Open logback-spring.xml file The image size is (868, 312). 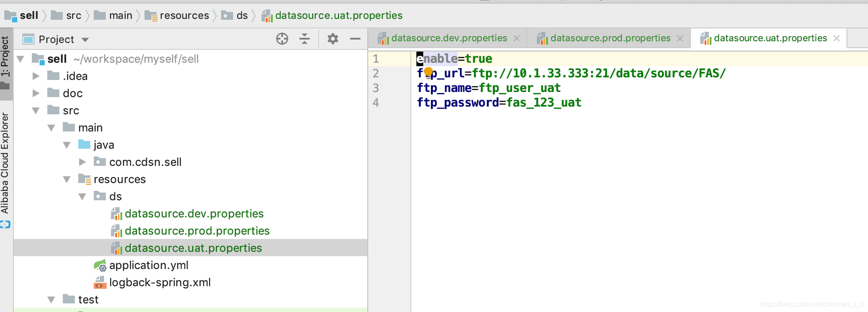(160, 282)
